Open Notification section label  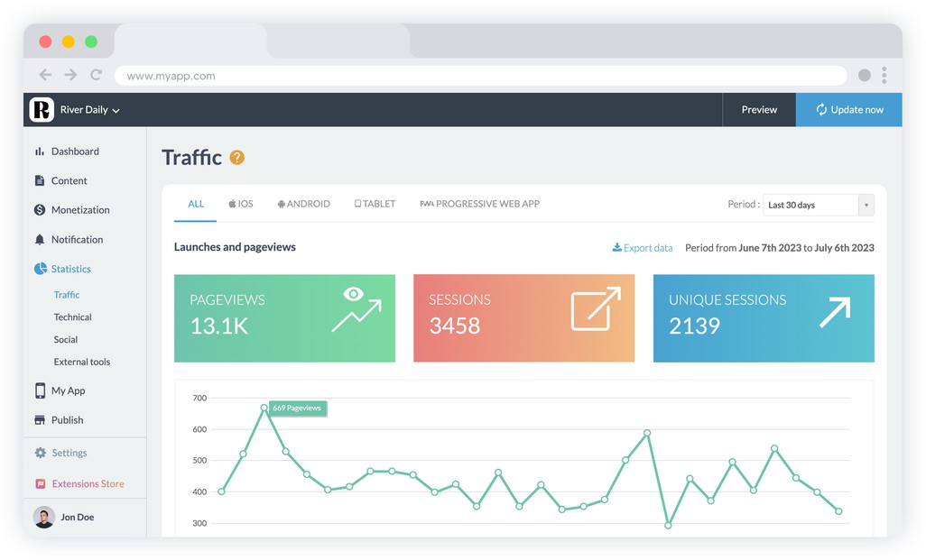click(x=77, y=239)
